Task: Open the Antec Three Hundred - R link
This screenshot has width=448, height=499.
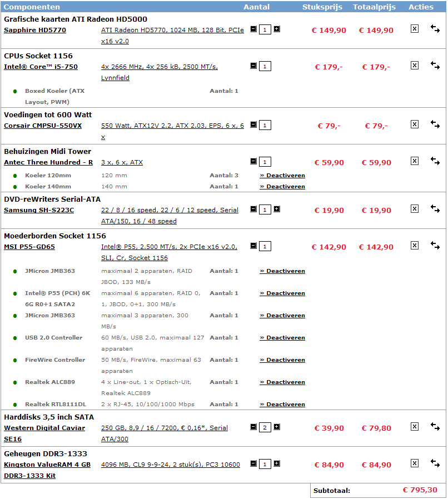Action: (48, 162)
